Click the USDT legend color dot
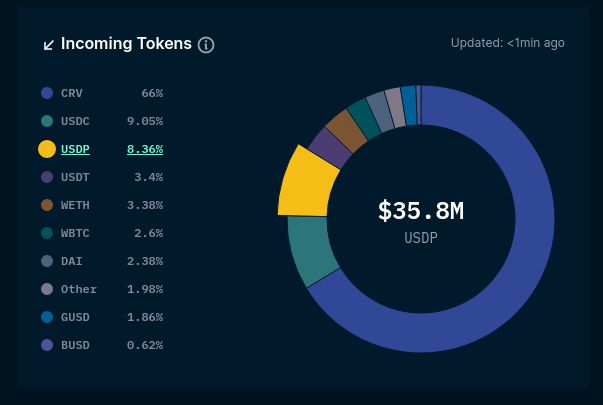Viewport: 603px width, 405px height. pyautogui.click(x=47, y=177)
